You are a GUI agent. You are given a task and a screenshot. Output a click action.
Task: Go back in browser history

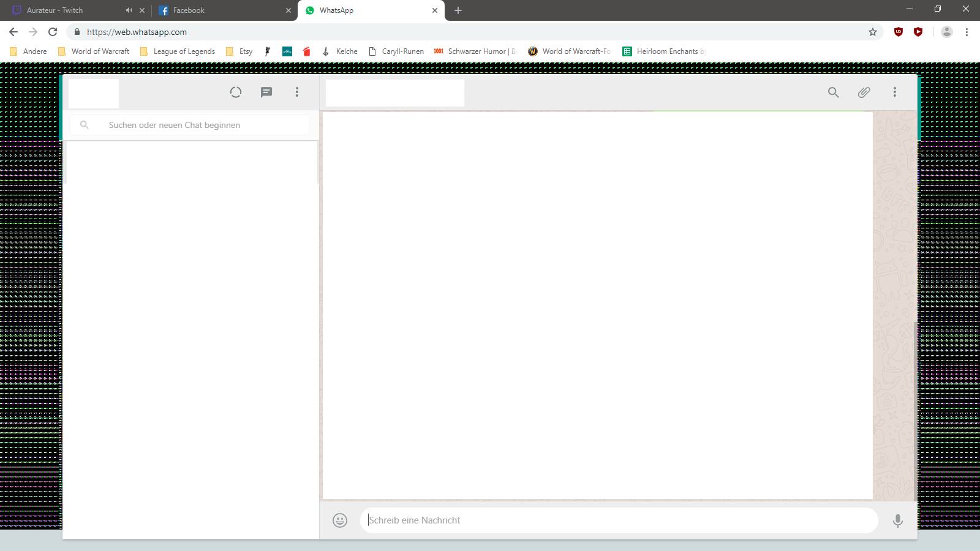point(13,32)
